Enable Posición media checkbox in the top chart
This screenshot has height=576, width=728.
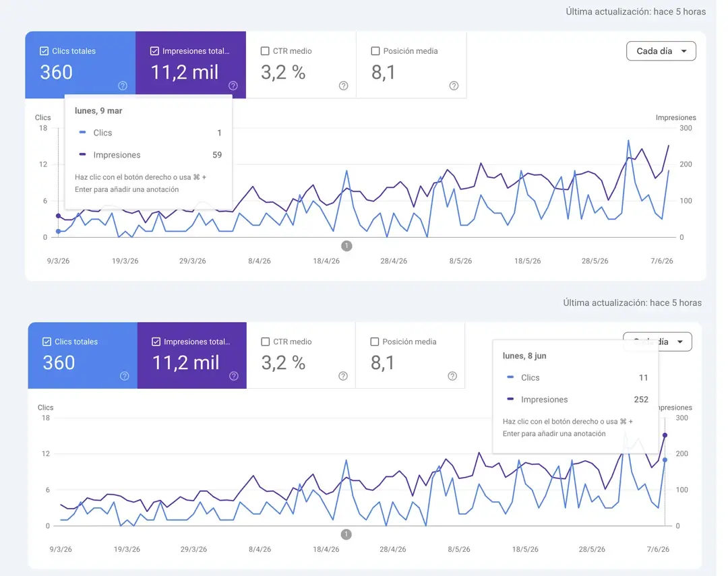(375, 51)
